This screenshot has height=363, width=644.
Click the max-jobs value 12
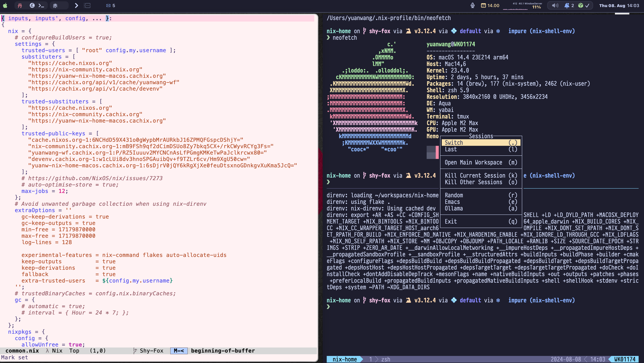(x=62, y=191)
